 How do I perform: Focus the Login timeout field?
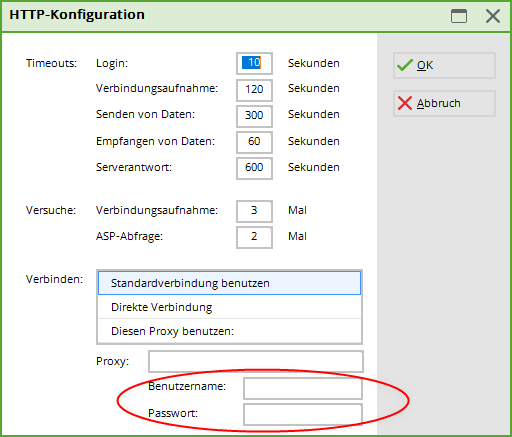tap(254, 63)
